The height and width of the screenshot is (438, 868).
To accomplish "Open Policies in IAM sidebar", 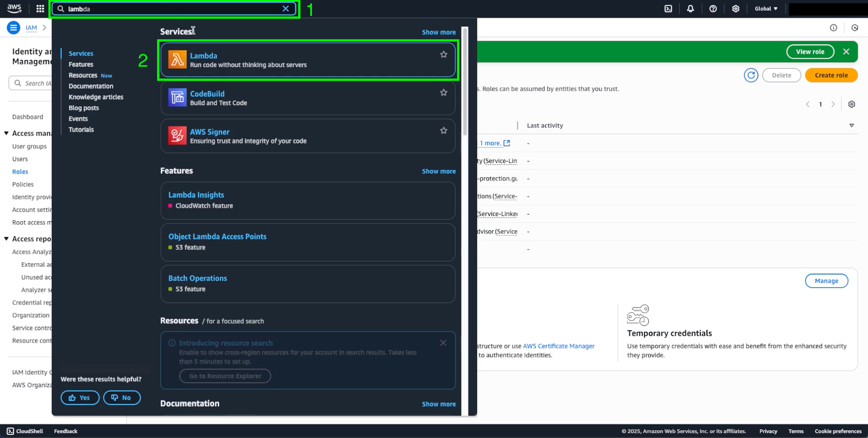I will [x=23, y=185].
